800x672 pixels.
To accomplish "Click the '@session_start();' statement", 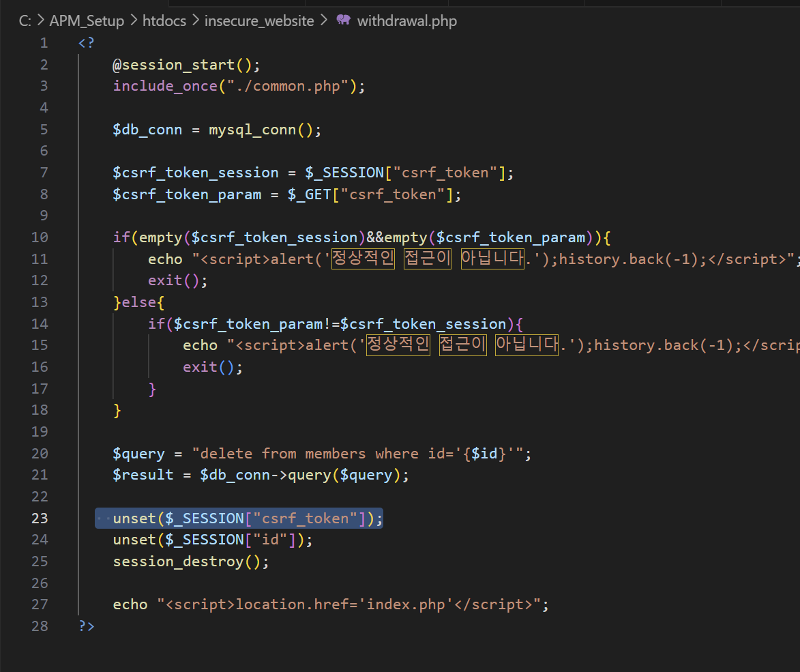I will pyautogui.click(x=186, y=65).
